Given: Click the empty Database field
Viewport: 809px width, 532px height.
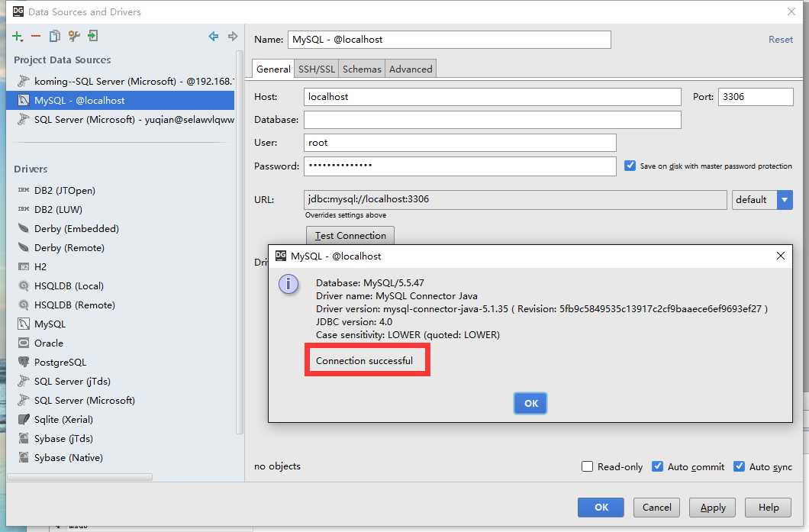Looking at the screenshot, I should coord(492,120).
